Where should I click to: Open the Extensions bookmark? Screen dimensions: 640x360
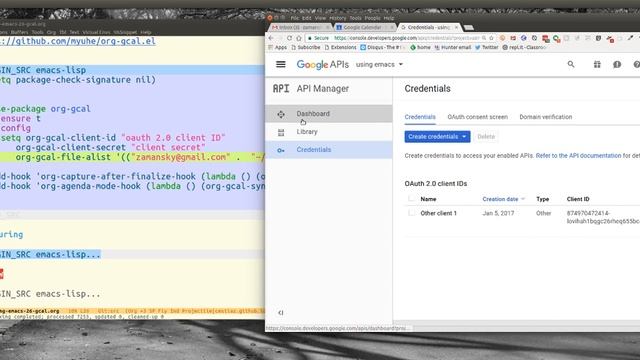point(340,47)
